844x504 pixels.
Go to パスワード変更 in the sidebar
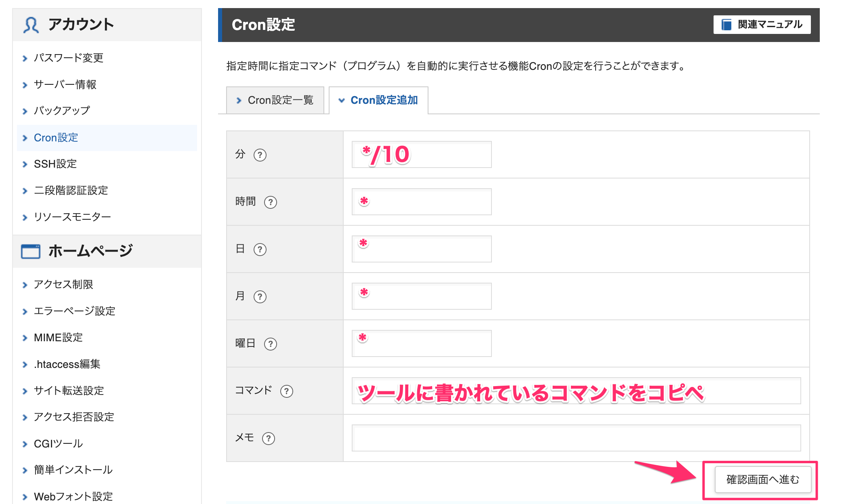[x=69, y=58]
